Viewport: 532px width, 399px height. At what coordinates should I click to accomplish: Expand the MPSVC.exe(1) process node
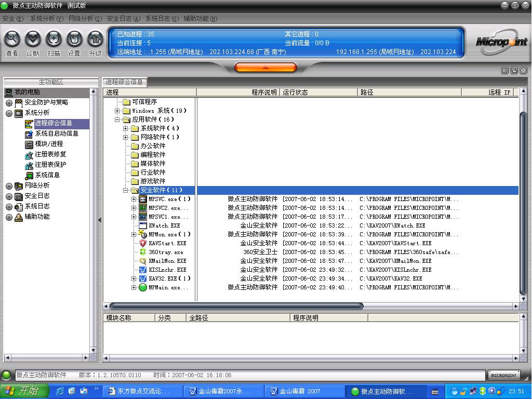pos(134,199)
